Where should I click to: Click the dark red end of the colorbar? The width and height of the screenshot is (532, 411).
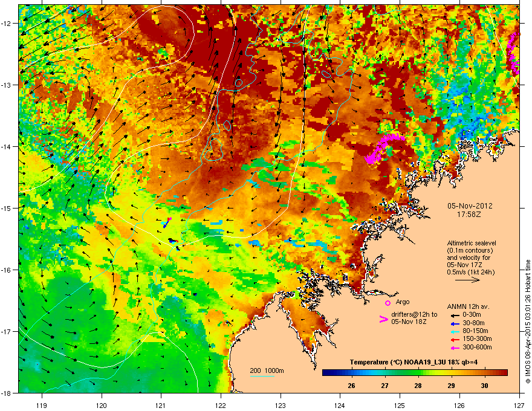(x=504, y=373)
